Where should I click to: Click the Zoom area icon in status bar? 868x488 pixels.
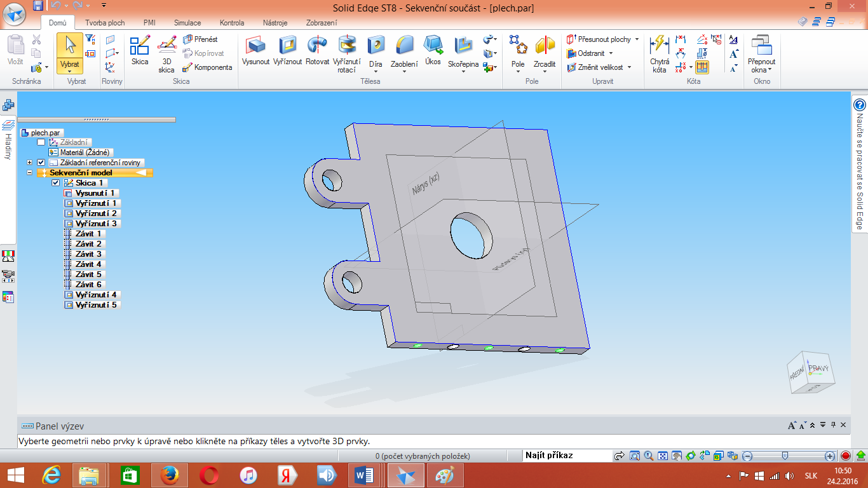(634, 456)
